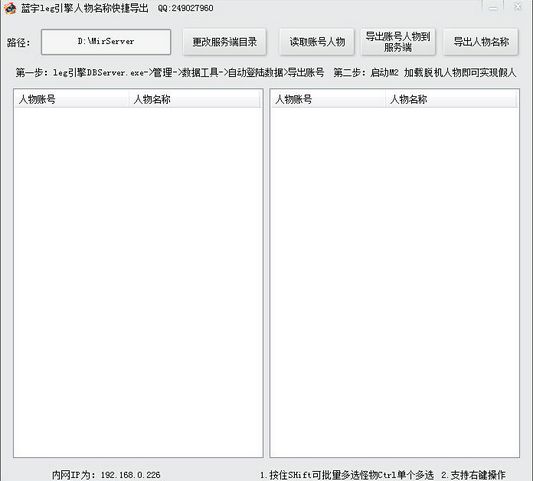The width and height of the screenshot is (533, 481).
Task: Click the QQ number in title bar
Action: (186, 8)
